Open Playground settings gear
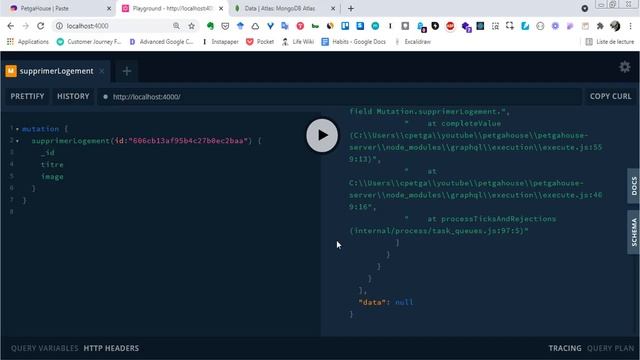The height and width of the screenshot is (360, 640). [x=624, y=67]
